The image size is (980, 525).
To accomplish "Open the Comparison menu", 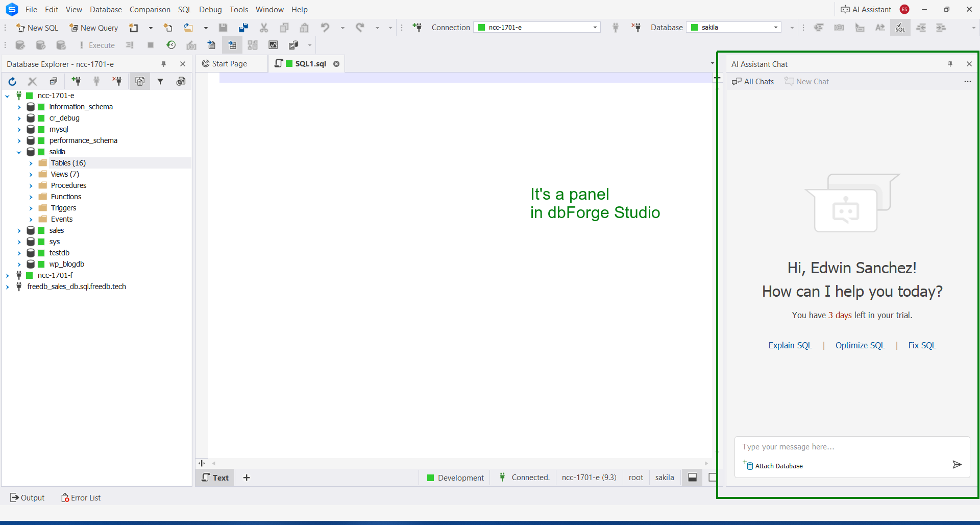I will tap(150, 9).
